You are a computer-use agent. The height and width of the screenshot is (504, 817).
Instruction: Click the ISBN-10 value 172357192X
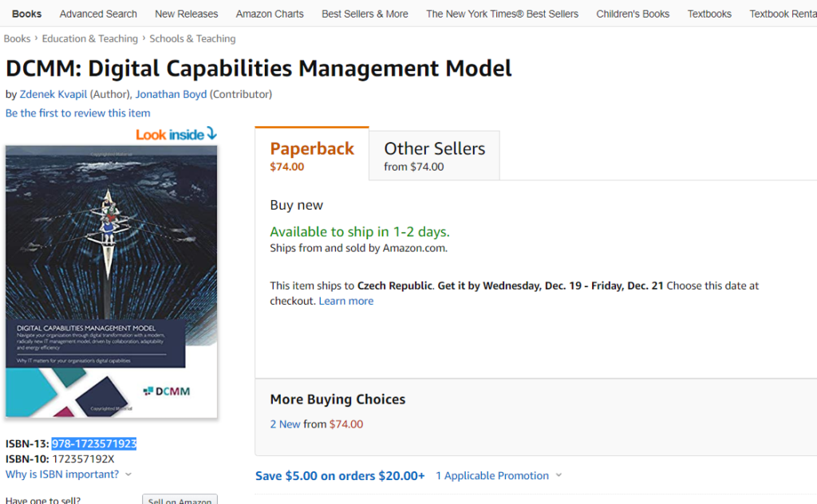83,459
